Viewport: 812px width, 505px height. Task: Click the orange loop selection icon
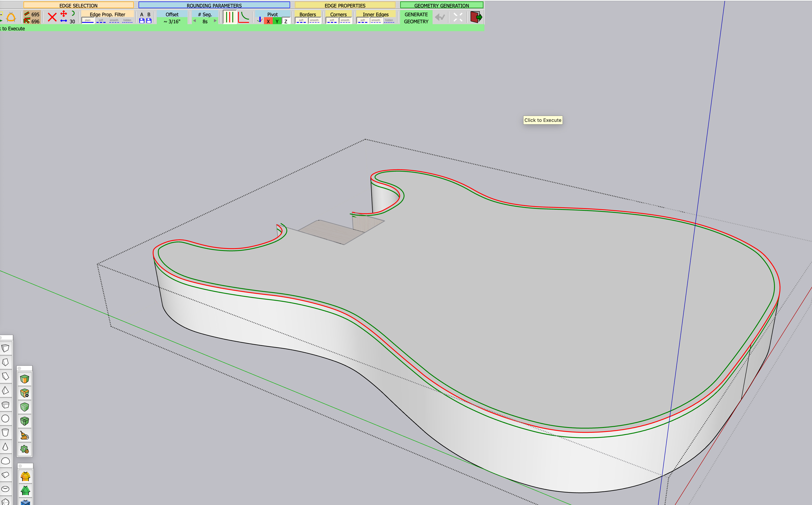click(11, 17)
